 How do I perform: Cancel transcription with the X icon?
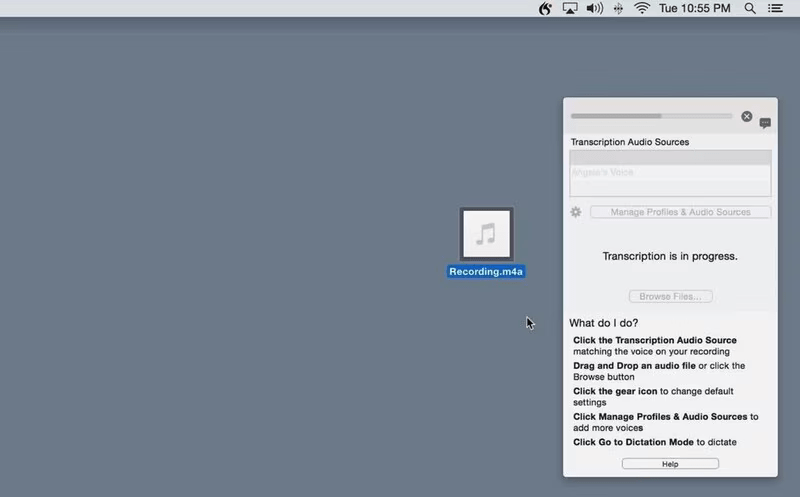click(746, 116)
